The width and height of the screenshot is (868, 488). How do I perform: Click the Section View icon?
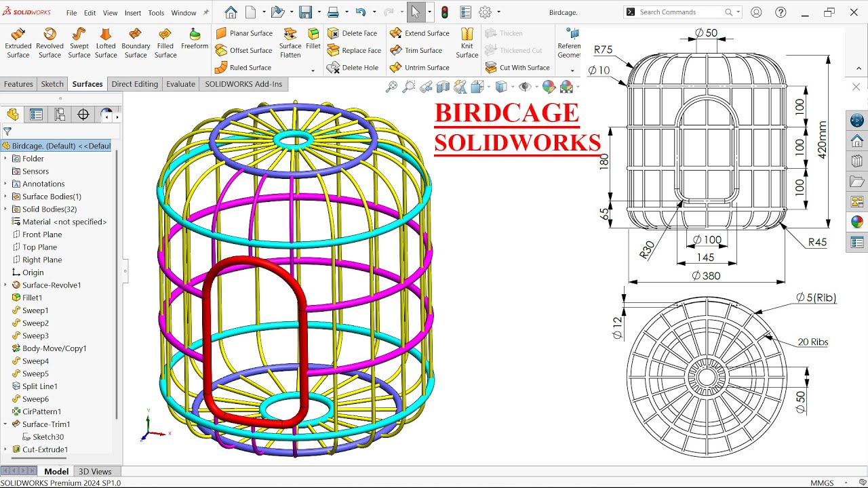[x=443, y=87]
